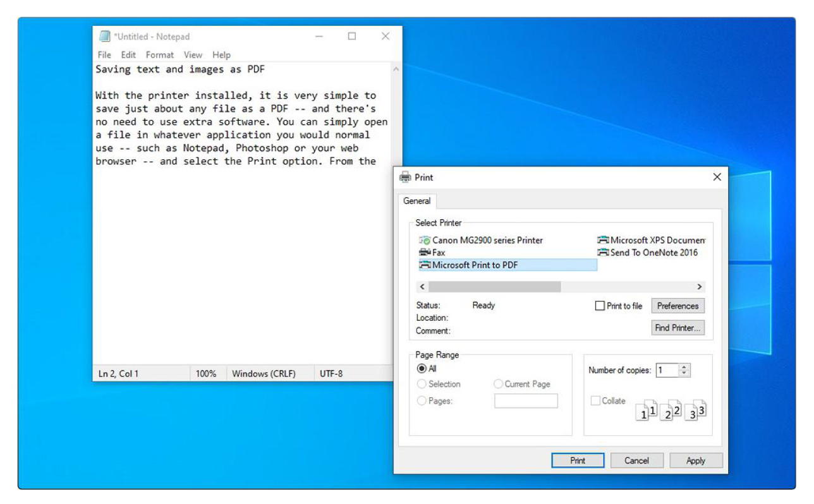Screen dimensions: 814x504
Task: Increase number of copies with up arrow
Action: point(684,367)
